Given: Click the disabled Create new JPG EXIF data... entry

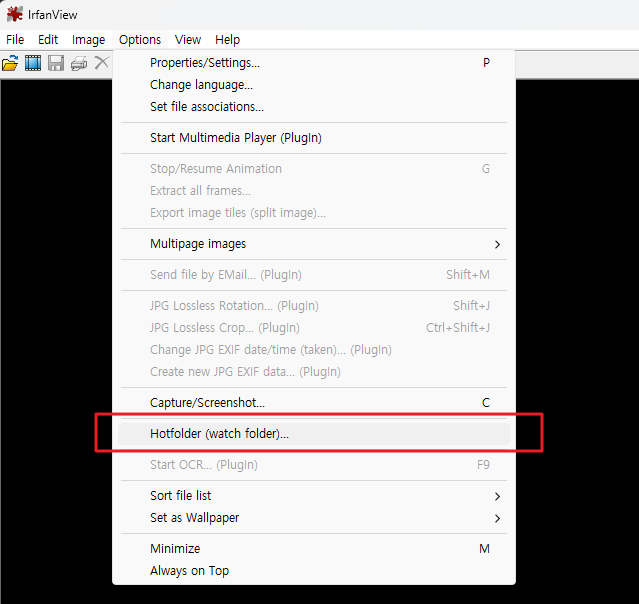Looking at the screenshot, I should [x=314, y=372].
